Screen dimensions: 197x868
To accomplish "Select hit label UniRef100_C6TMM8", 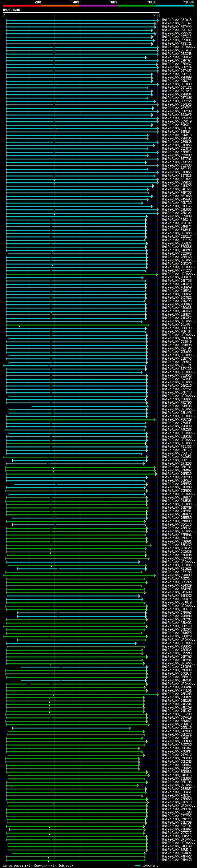I will (177, 84).
